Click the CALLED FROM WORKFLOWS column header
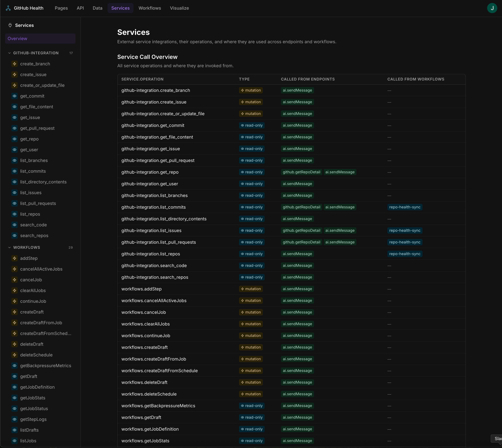The image size is (502, 448). (x=416, y=79)
